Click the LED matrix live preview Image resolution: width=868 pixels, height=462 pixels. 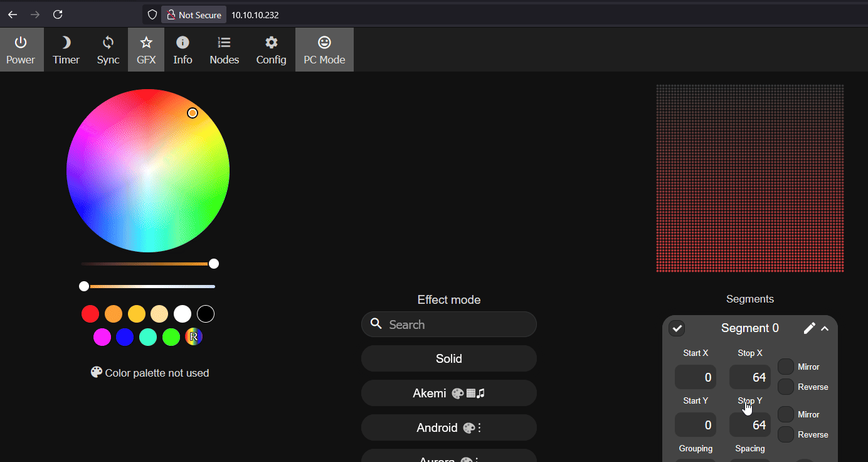pyautogui.click(x=750, y=178)
